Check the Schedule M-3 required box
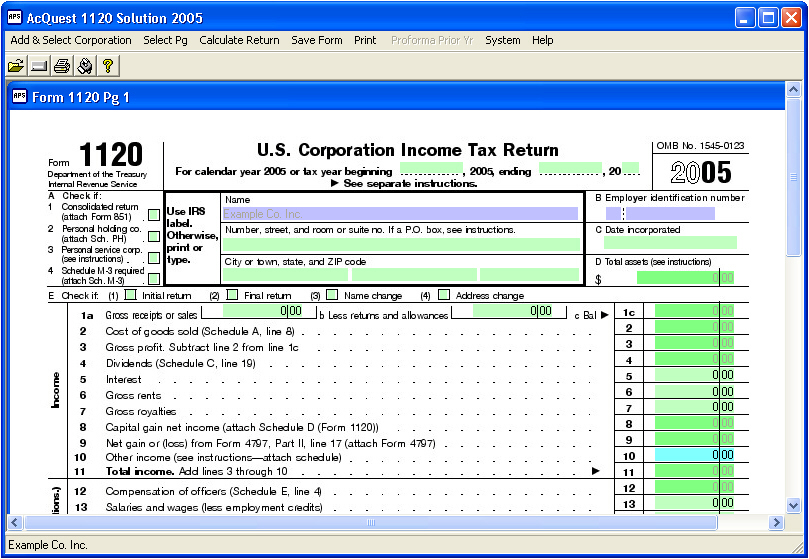 [x=154, y=279]
